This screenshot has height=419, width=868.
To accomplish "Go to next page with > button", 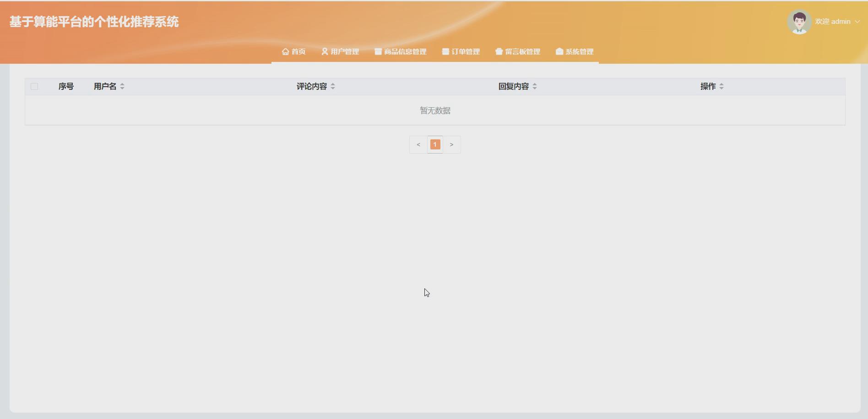I will click(x=452, y=144).
